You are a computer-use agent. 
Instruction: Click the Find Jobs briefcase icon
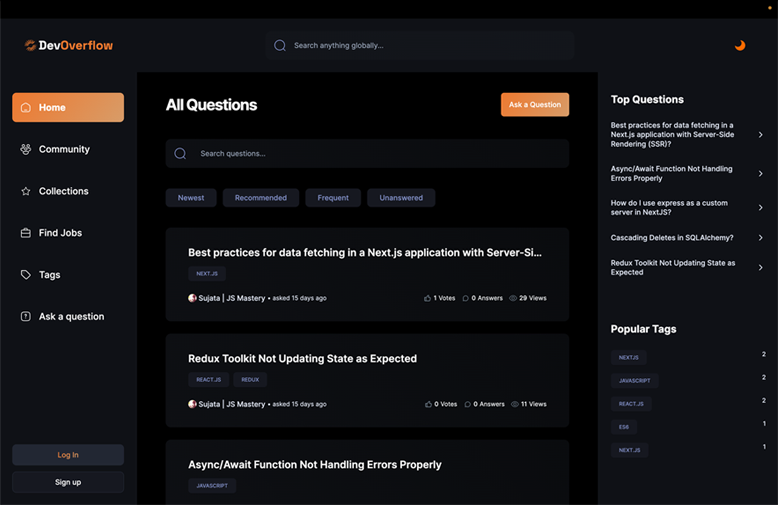pos(26,233)
